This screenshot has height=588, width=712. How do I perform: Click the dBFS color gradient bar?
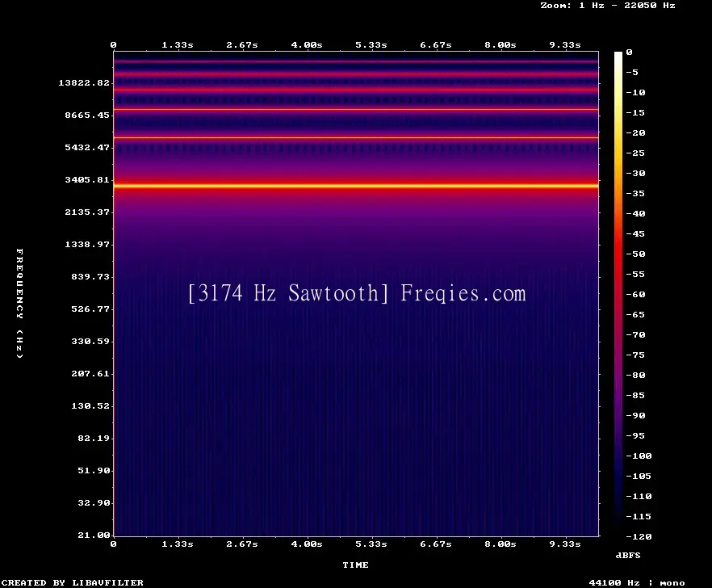pos(618,294)
